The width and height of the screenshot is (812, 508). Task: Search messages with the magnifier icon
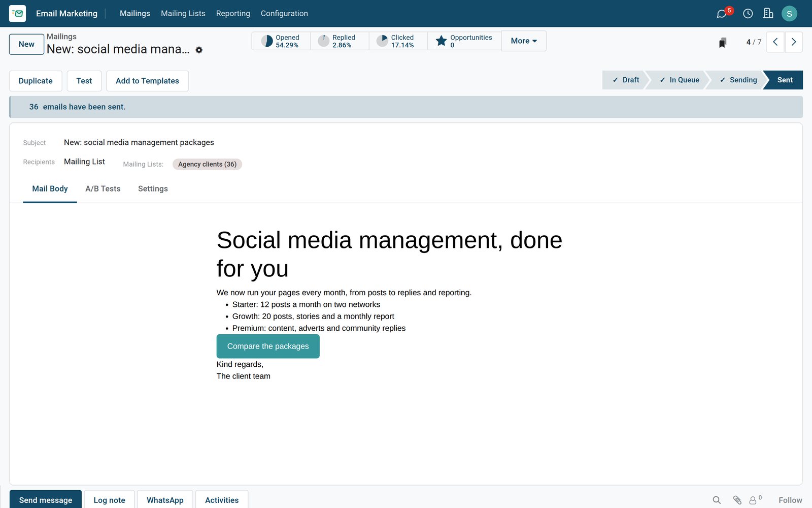tap(717, 500)
